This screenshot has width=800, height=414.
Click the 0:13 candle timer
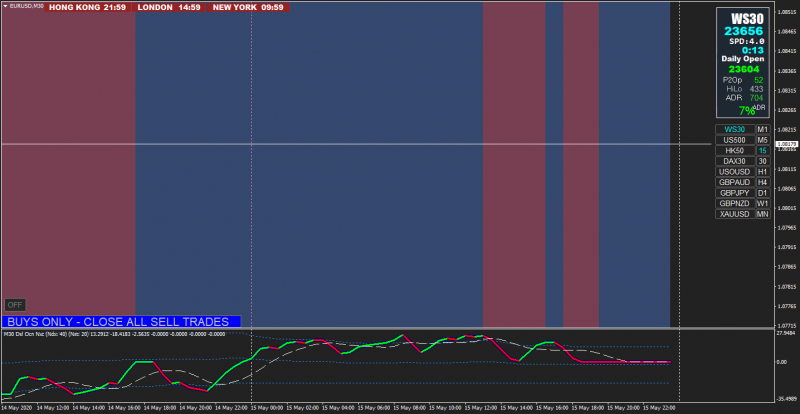[x=753, y=50]
